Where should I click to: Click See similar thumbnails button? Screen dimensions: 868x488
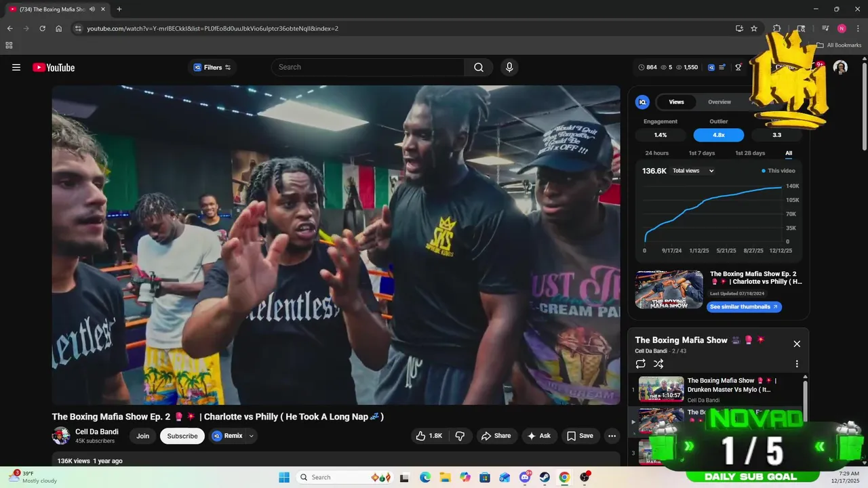tap(744, 307)
